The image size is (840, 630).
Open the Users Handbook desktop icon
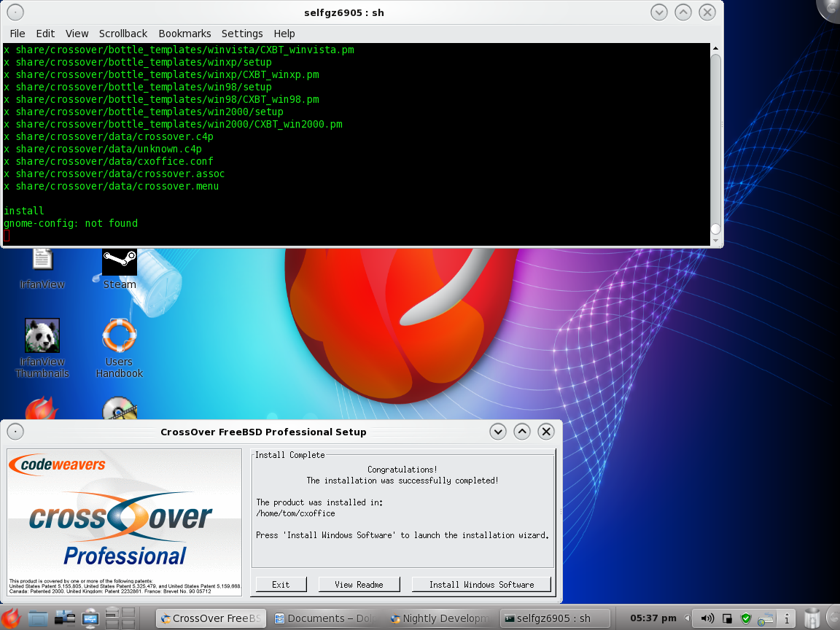[x=119, y=349]
